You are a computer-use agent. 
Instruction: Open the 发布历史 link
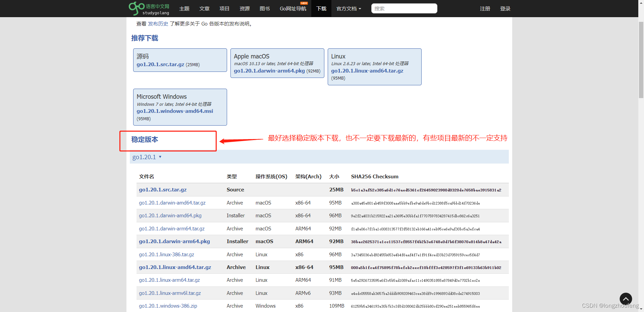click(x=158, y=24)
